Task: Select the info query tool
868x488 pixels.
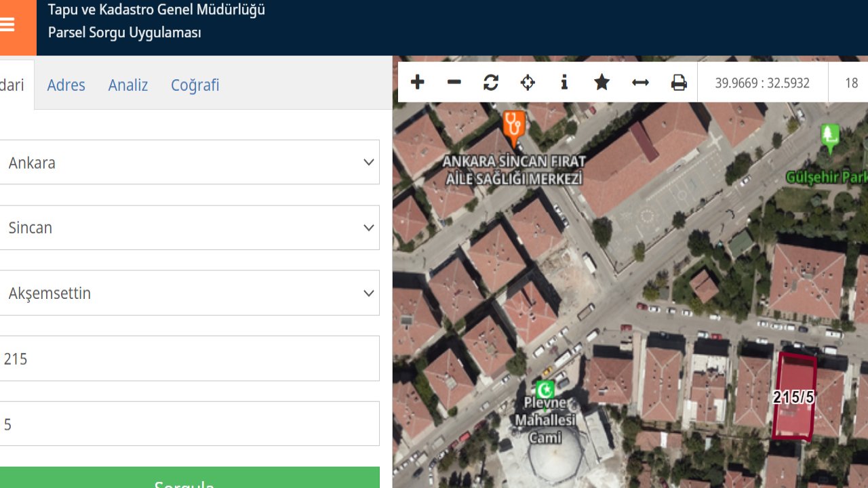Action: pyautogui.click(x=564, y=83)
